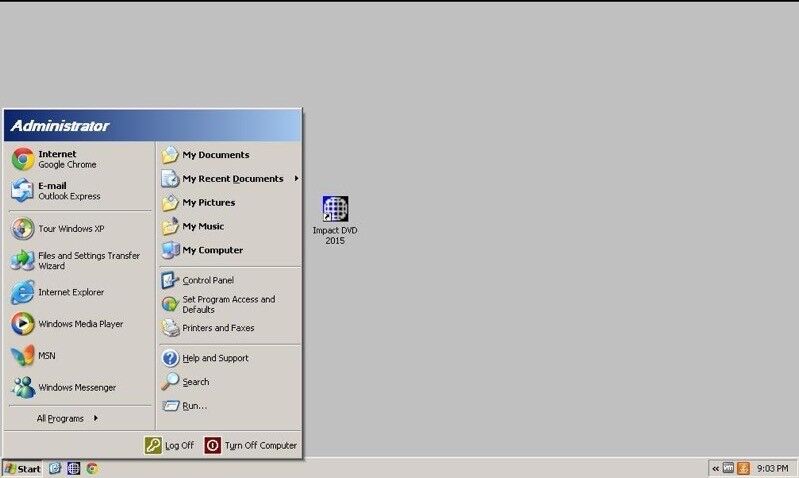Image resolution: width=799 pixels, height=478 pixels.
Task: Show hidden system tray icons
Action: pos(715,468)
